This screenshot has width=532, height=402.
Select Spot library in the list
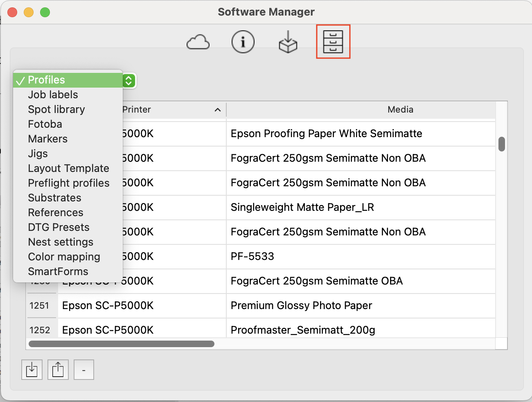coord(56,109)
